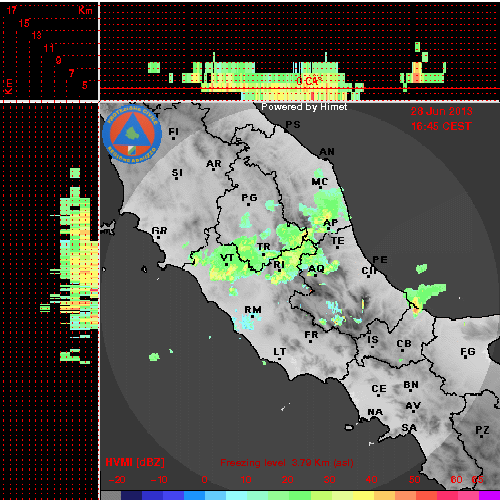Pick the yellow swatch in the dBZ colorbar
Image resolution: width=500 pixels, height=500 pixels.
363,495
